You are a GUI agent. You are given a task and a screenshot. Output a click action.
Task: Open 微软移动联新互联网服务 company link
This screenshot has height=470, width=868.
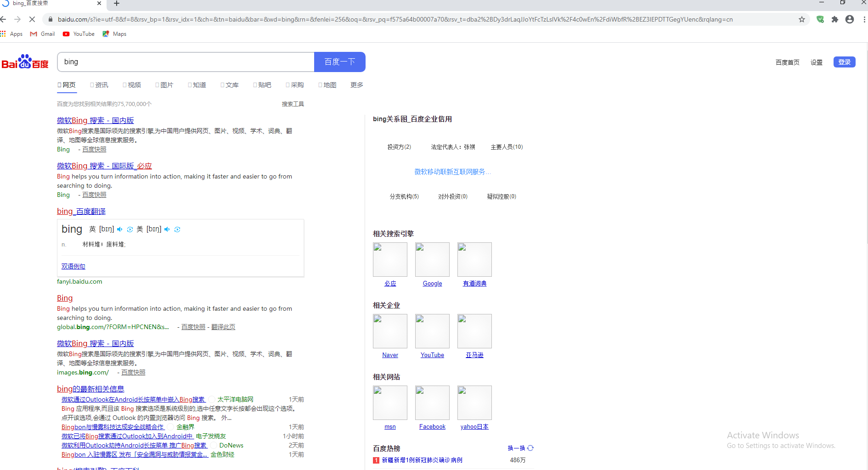click(453, 172)
